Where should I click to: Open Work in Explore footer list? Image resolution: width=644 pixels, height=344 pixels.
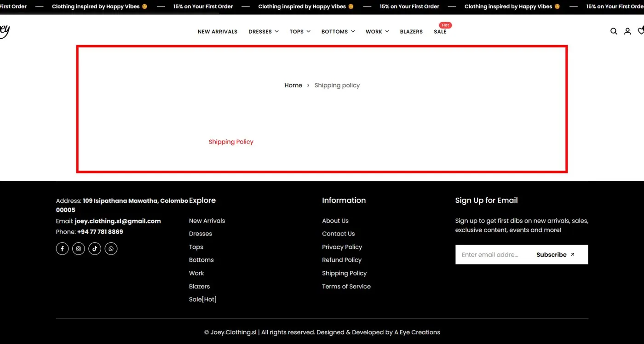click(x=196, y=273)
